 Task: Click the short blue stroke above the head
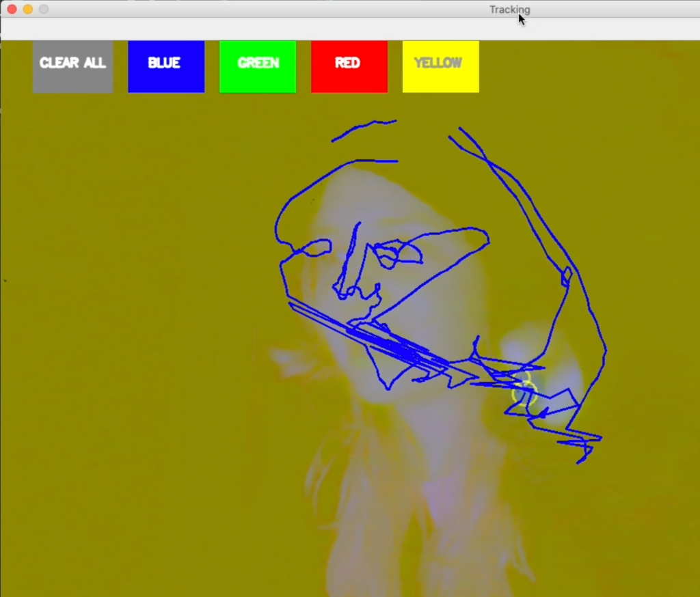pyautogui.click(x=364, y=130)
